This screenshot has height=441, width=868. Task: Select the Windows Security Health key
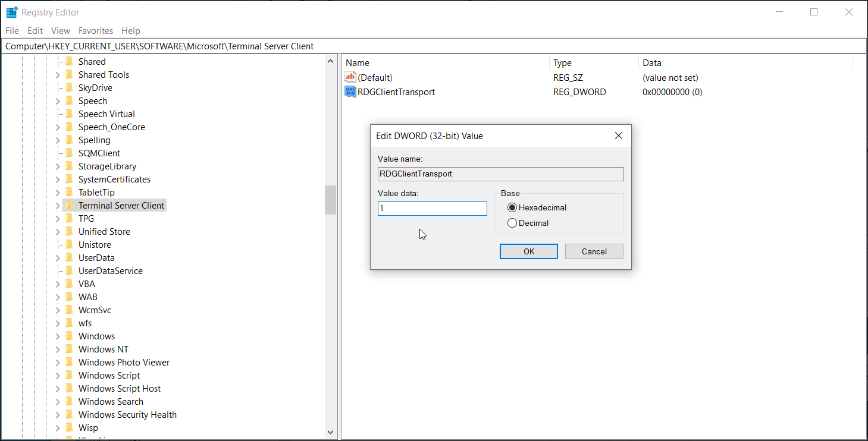pyautogui.click(x=127, y=414)
